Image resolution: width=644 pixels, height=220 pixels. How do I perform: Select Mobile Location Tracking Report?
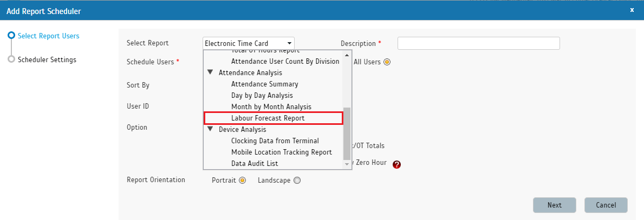point(281,152)
